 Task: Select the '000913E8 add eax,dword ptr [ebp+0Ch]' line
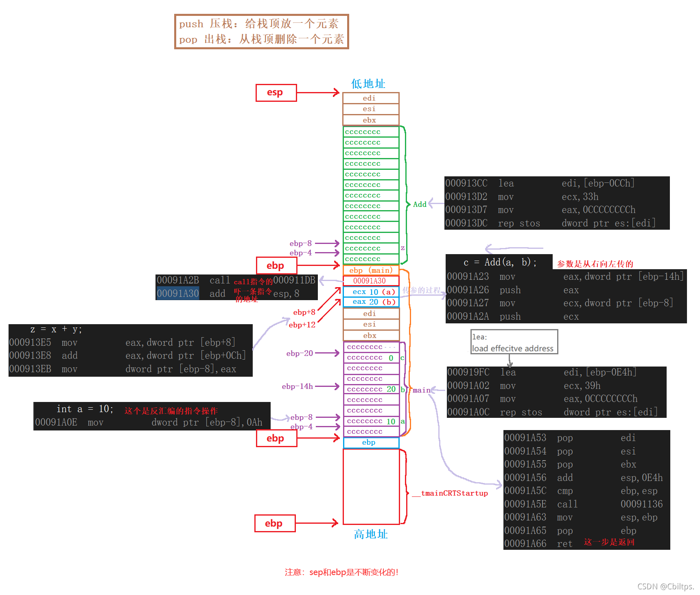[128, 356]
